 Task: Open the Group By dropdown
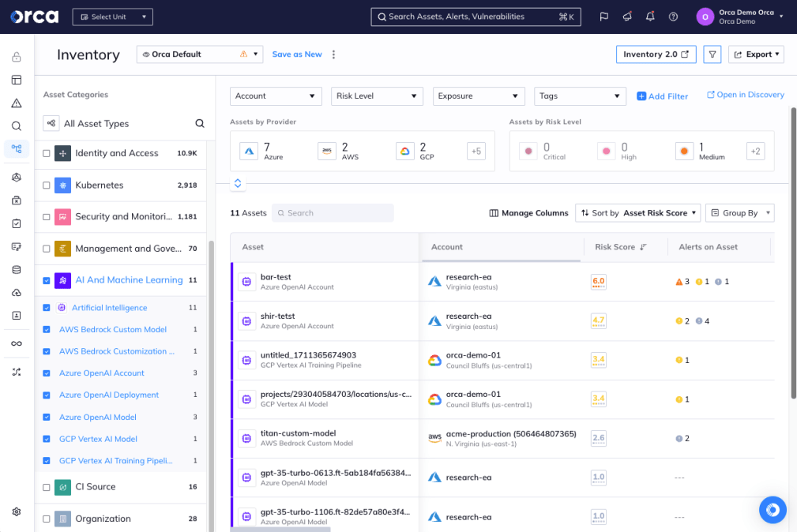[739, 213]
